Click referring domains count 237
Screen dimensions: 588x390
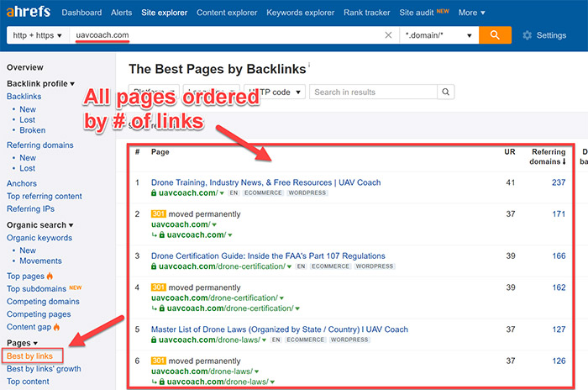pyautogui.click(x=559, y=182)
